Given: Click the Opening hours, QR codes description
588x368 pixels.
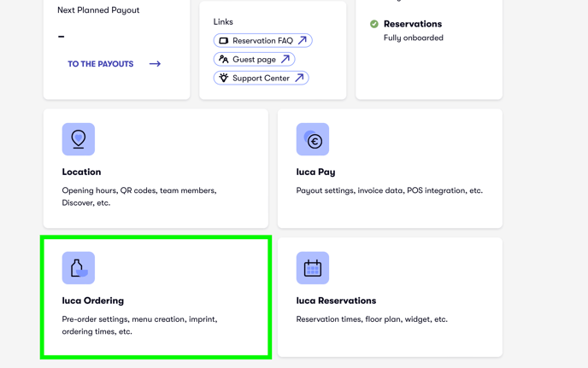Looking at the screenshot, I should tap(139, 196).
